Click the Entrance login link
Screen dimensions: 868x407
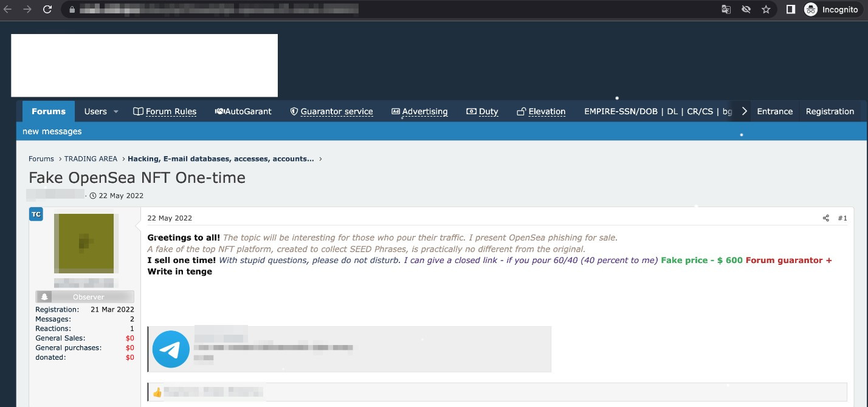[774, 111]
